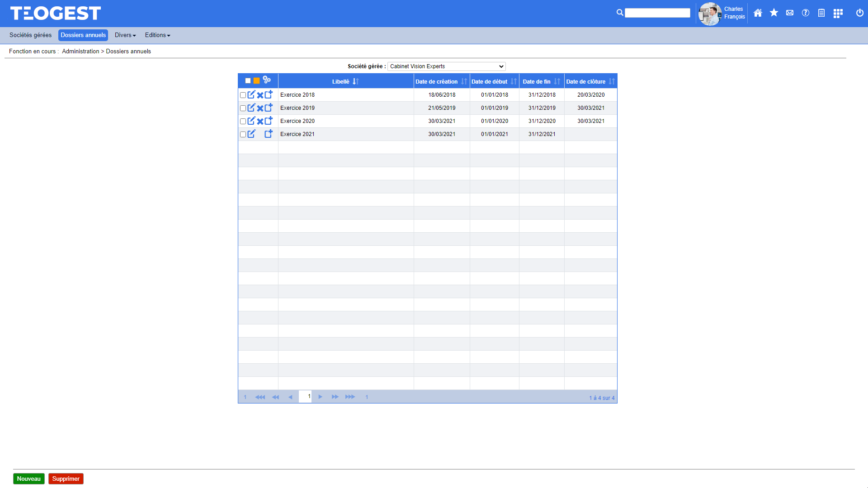868x488 pixels.
Task: Check the Exercice 2020 row checkbox
Action: pyautogui.click(x=243, y=121)
